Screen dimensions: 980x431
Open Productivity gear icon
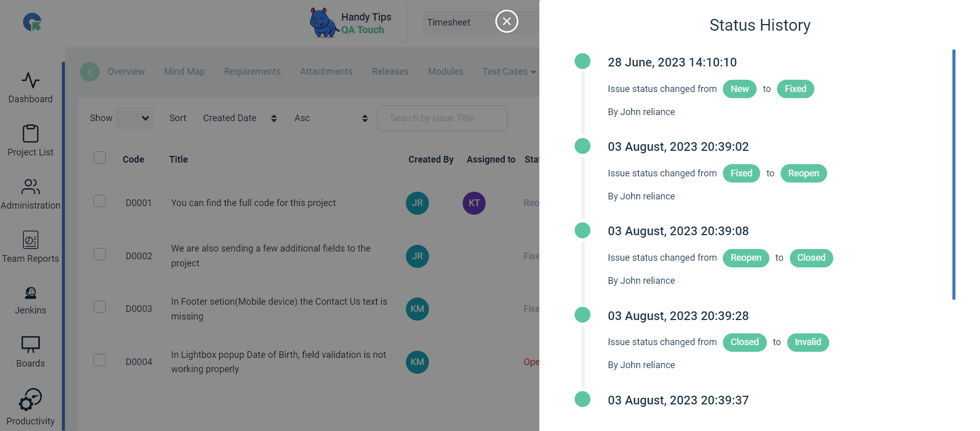click(31, 400)
